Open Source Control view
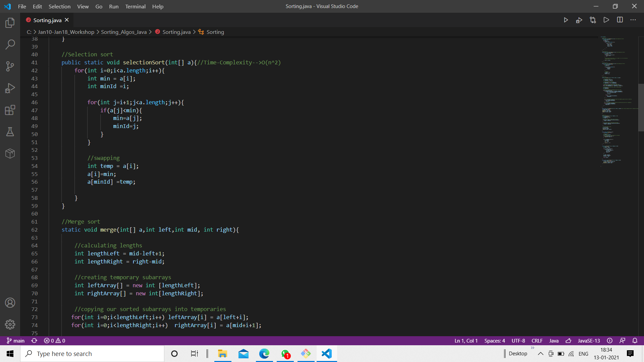Screen dimensions: 644x362 click(10, 66)
